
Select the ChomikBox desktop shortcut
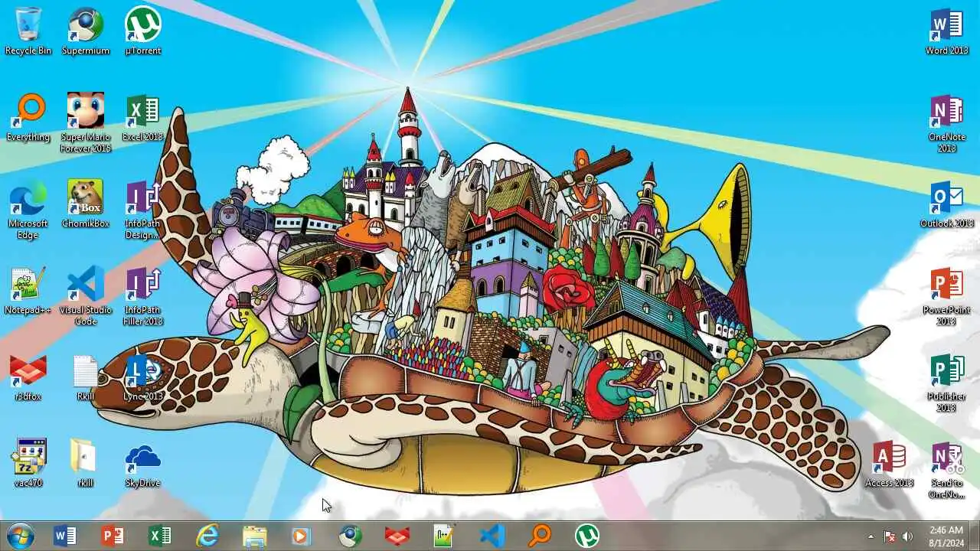pyautogui.click(x=86, y=204)
